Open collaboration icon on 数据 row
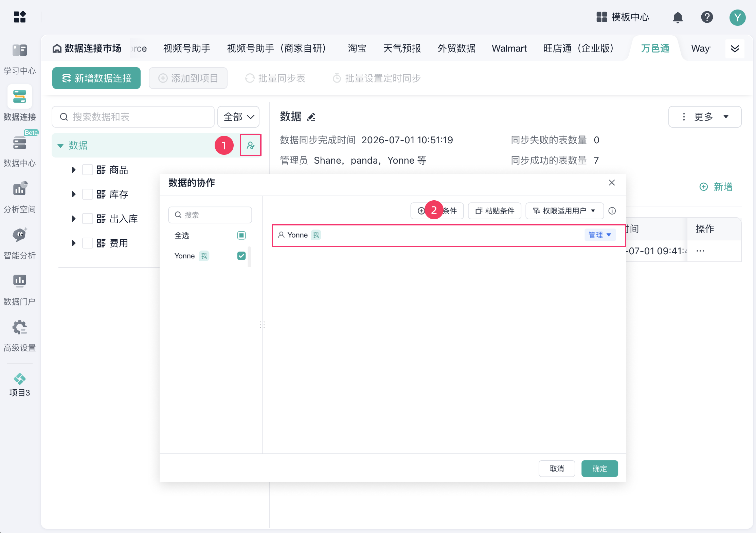 click(251, 145)
